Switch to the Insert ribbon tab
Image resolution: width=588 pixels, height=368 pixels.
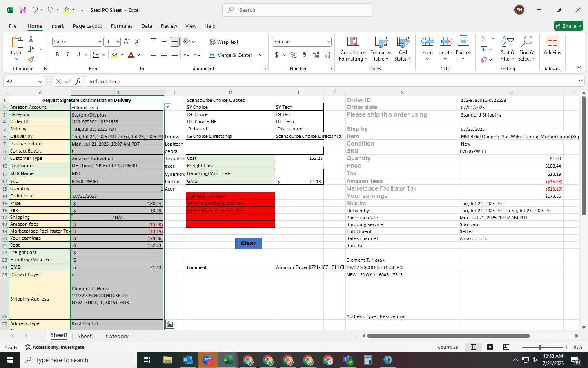57,26
